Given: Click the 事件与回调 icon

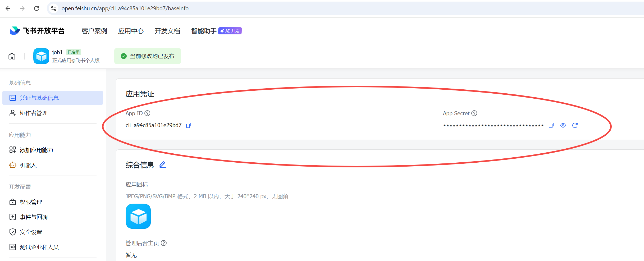Looking at the screenshot, I should click(x=13, y=217).
